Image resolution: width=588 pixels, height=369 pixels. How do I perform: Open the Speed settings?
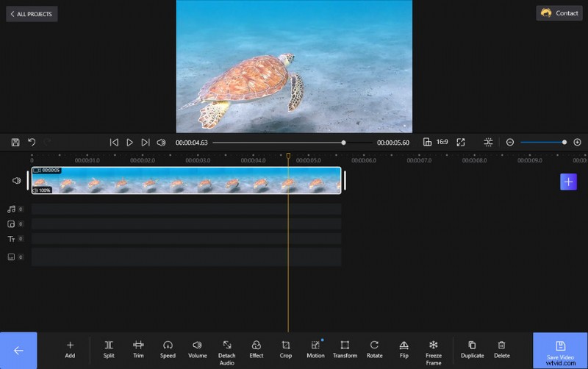pos(168,348)
